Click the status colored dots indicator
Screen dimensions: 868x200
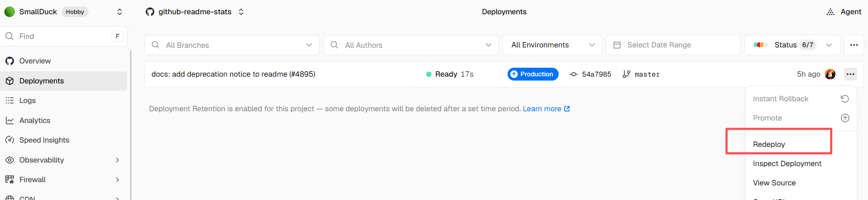760,45
